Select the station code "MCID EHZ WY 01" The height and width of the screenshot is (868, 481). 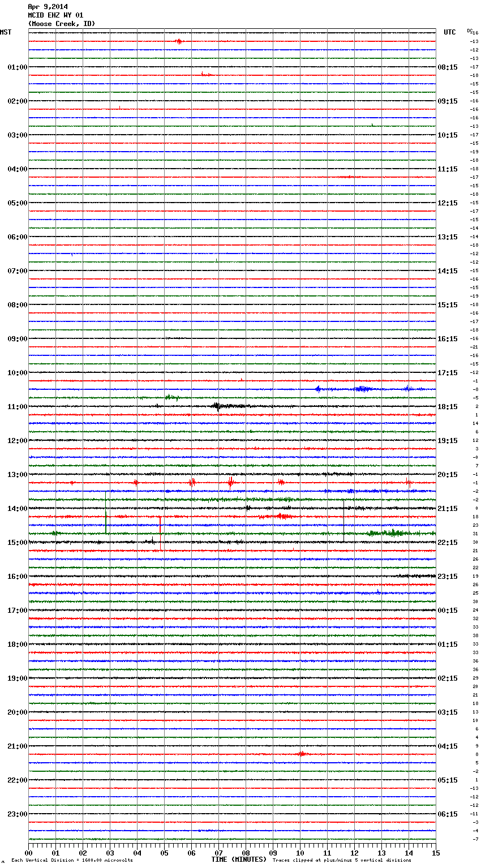[55, 15]
